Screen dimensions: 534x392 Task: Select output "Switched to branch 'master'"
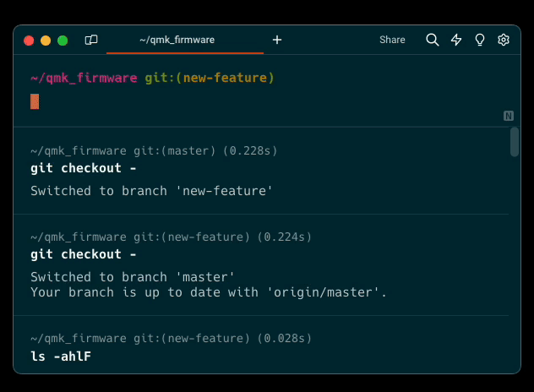pos(132,277)
